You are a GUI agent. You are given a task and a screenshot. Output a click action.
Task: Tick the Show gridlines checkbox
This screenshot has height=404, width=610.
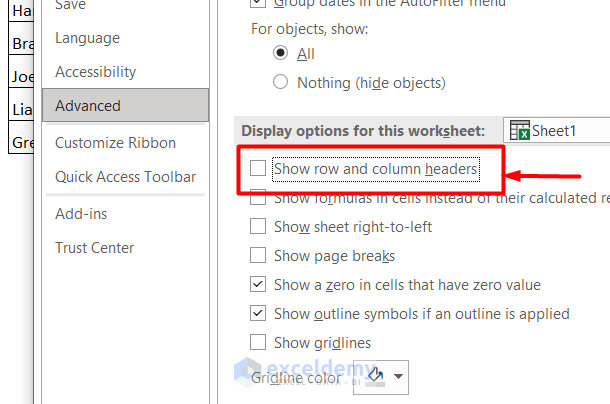pyautogui.click(x=258, y=343)
